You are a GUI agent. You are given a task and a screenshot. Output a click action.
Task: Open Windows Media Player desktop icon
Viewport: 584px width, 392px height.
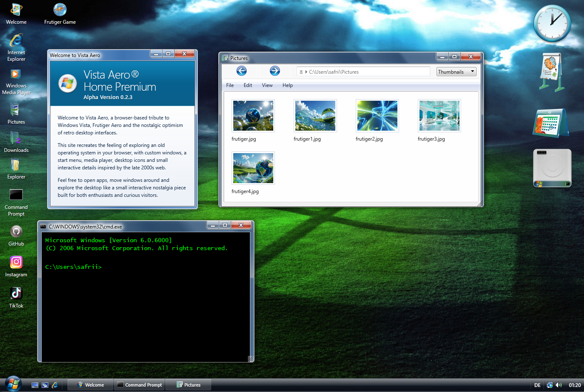click(x=16, y=82)
